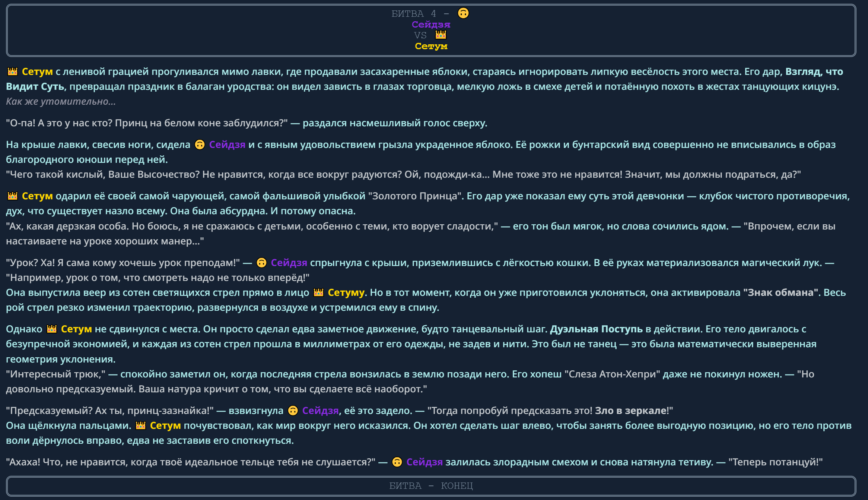This screenshot has height=500, width=868.
Task: Click face emoji after 'взвизгнула'
Action: (293, 411)
